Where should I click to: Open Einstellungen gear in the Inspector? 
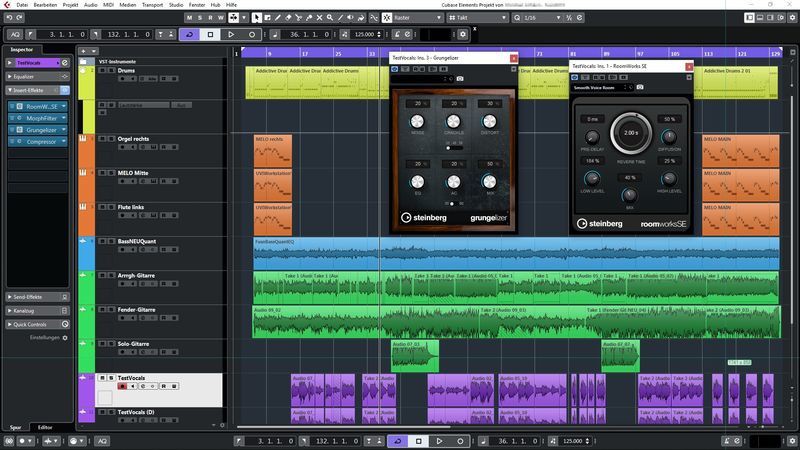[x=65, y=338]
